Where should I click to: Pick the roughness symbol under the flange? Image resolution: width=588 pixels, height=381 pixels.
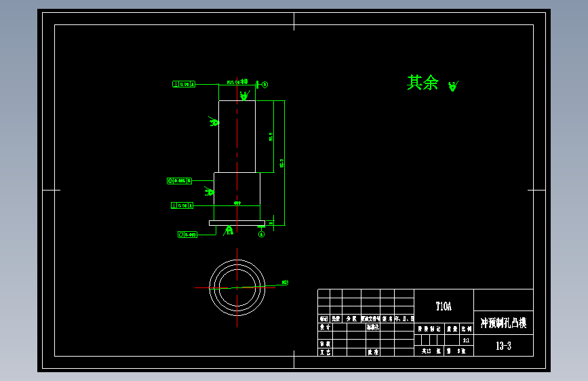pos(229,230)
